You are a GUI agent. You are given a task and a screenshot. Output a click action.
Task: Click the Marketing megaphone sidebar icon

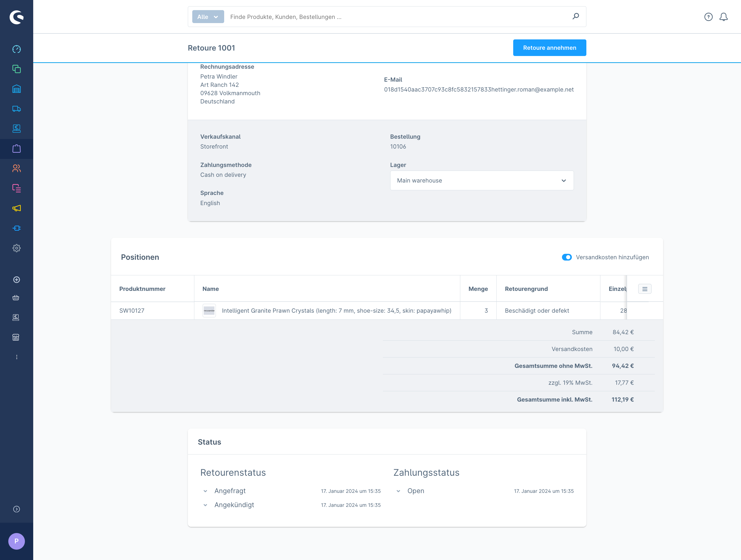[16, 208]
